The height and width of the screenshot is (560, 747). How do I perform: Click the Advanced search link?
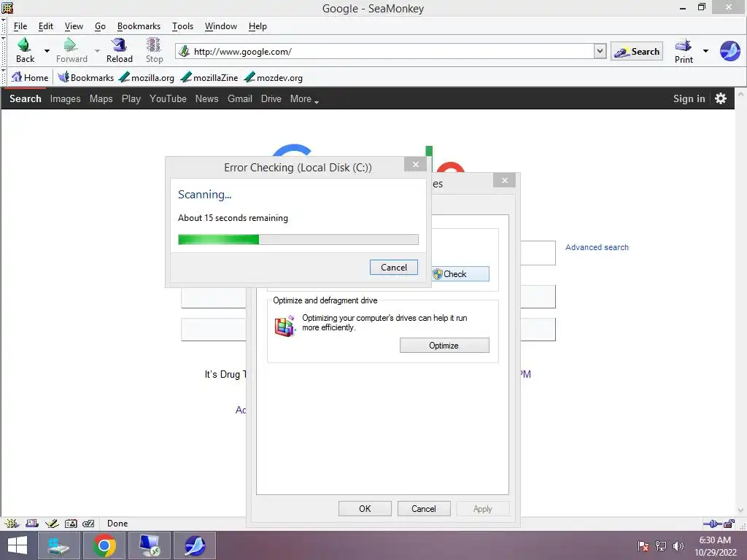pyautogui.click(x=597, y=247)
